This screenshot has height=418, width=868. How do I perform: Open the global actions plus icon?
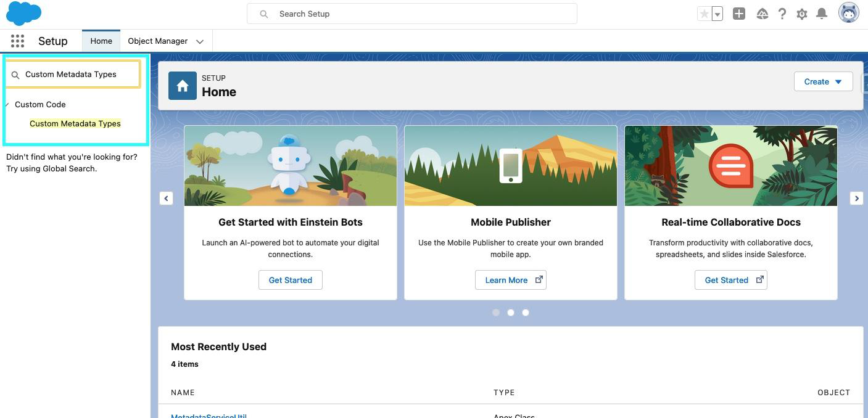tap(739, 14)
